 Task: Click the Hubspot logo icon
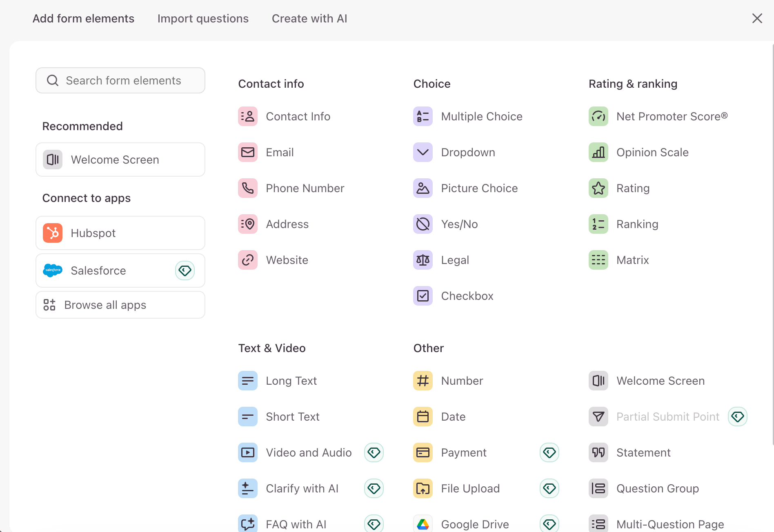click(x=53, y=233)
